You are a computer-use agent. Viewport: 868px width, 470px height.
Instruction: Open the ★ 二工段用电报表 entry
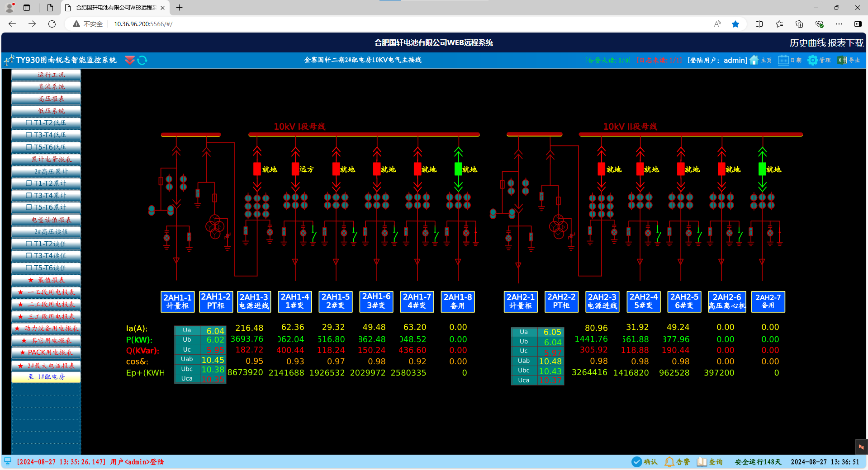click(x=46, y=305)
